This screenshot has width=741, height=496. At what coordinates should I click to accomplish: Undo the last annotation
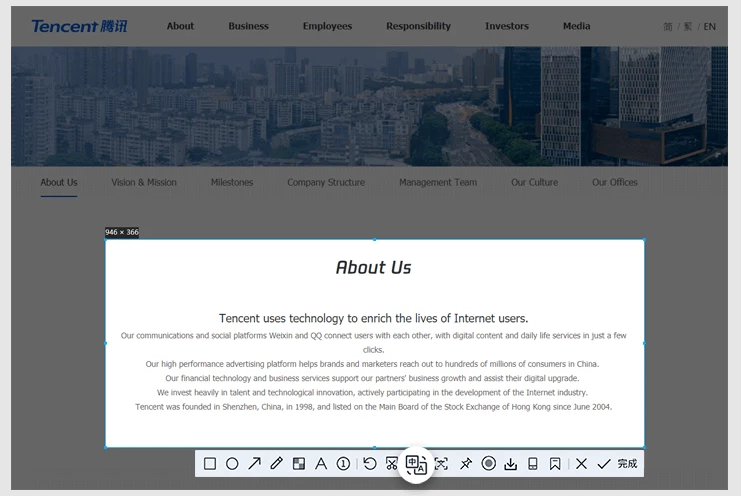point(370,464)
